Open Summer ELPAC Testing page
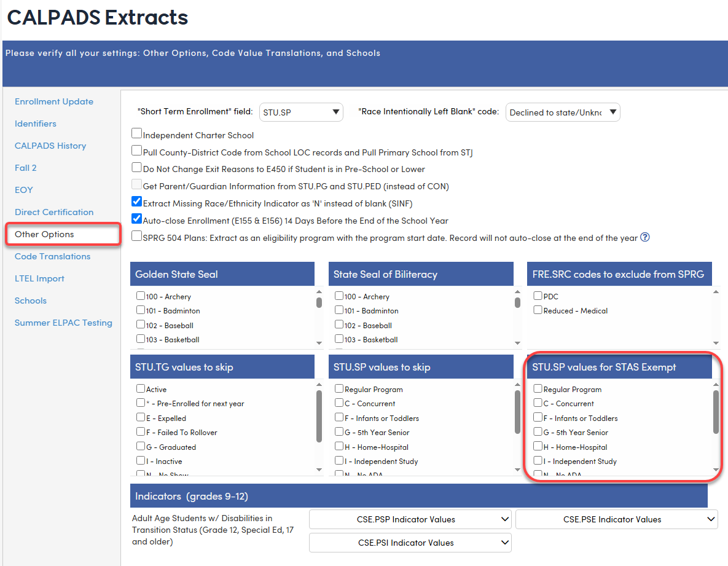 63,323
